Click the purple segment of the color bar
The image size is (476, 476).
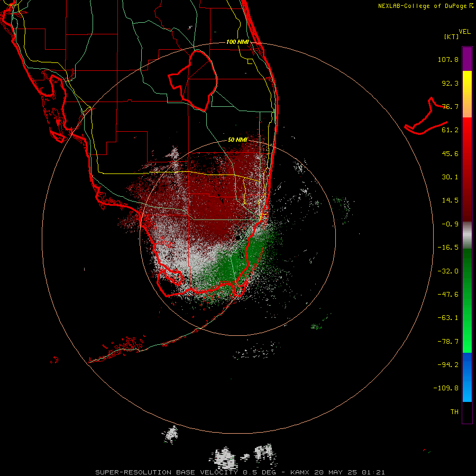(x=467, y=59)
